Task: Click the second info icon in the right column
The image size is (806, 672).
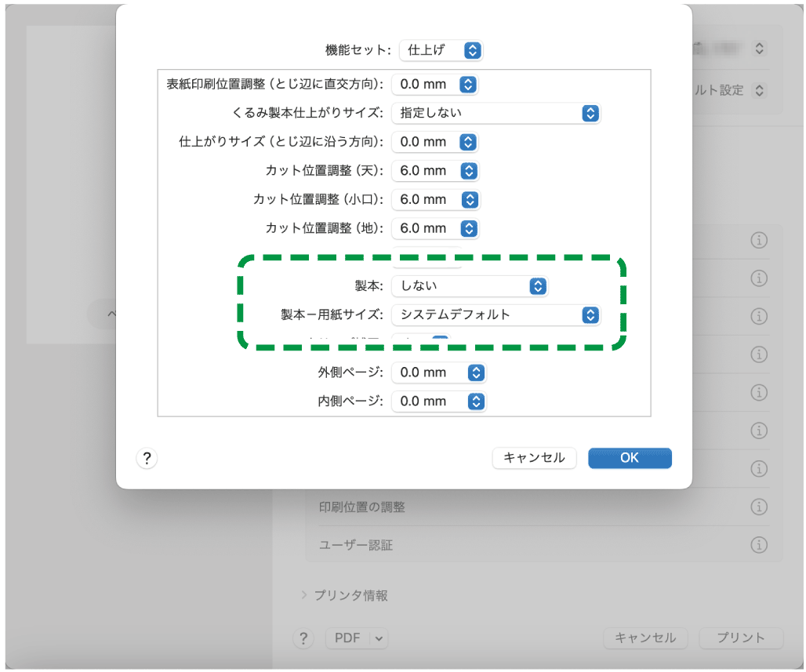Action: (x=759, y=278)
